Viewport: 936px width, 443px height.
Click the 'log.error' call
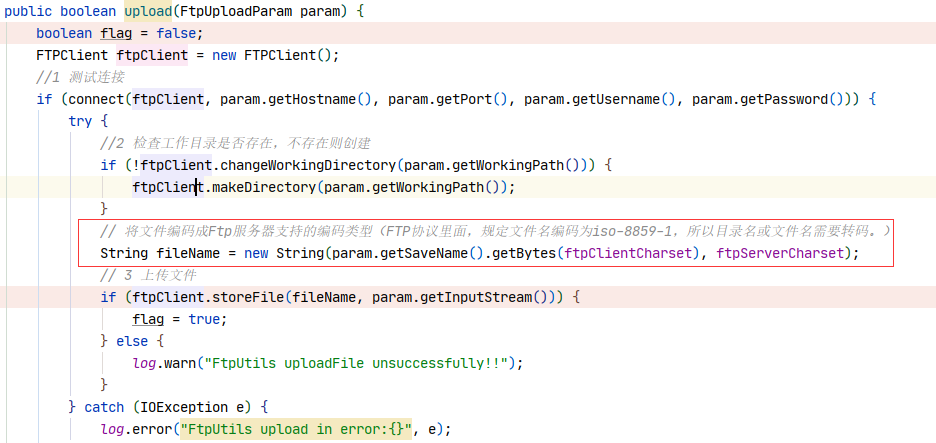(136, 429)
